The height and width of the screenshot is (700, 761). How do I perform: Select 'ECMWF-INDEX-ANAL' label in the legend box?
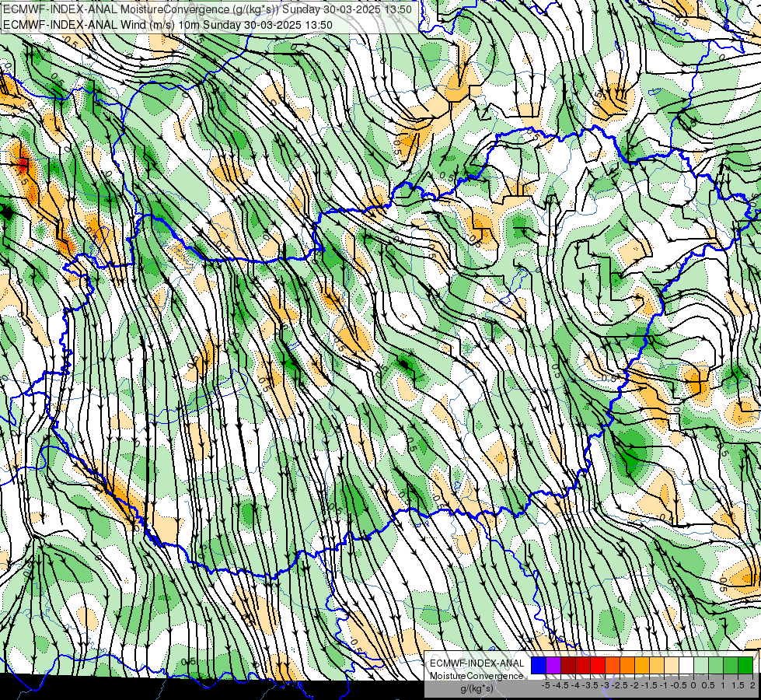pos(477,663)
